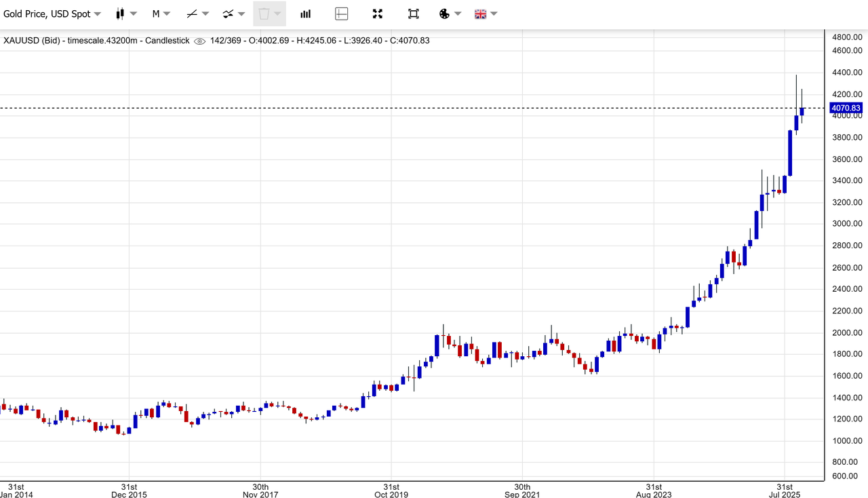Open the UK flag language dropdown
This screenshot has width=868, height=498.
(x=486, y=14)
